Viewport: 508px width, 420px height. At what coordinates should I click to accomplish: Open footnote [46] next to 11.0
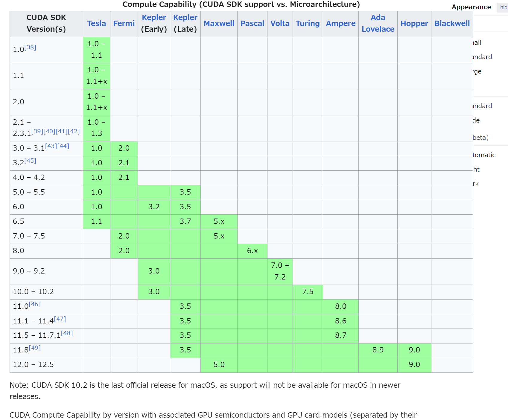click(35, 304)
